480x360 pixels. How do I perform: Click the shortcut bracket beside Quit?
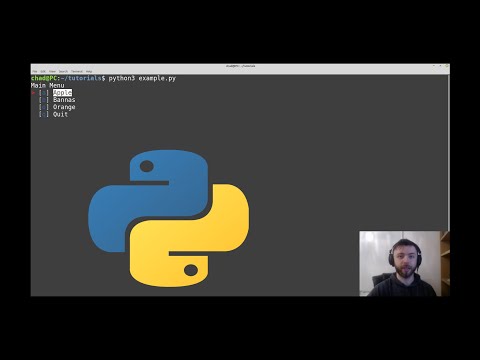click(44, 114)
